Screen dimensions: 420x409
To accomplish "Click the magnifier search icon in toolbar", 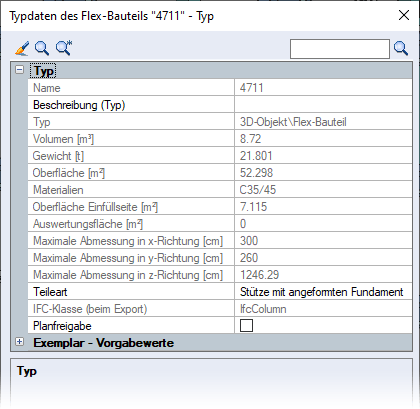I will coord(42,48).
